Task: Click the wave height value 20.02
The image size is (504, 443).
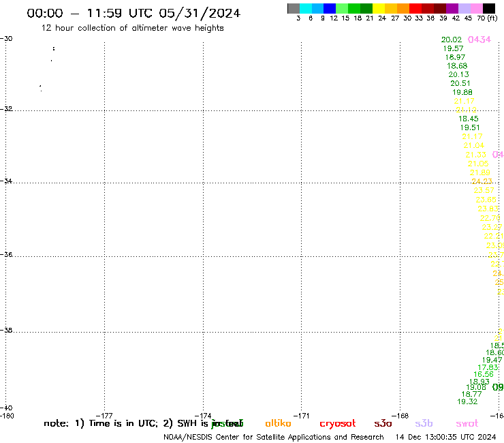Action: 452,40
